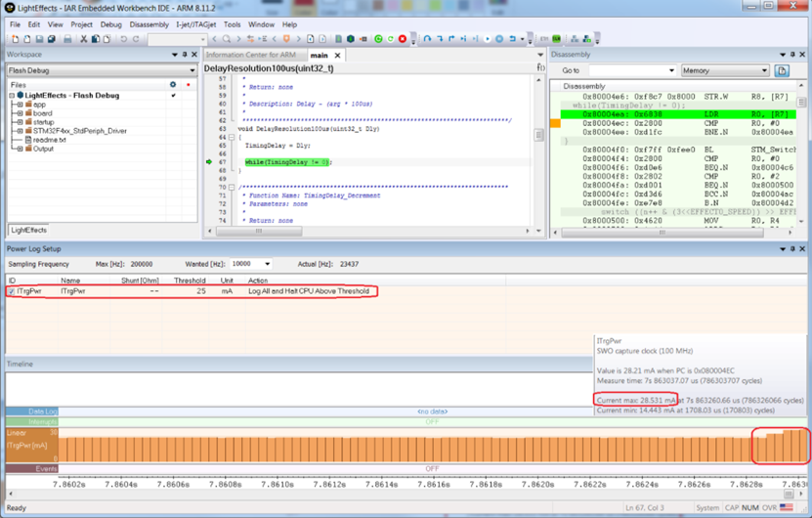812x518 pixels.
Task: Click the gear icon in Files header
Action: 173,84
